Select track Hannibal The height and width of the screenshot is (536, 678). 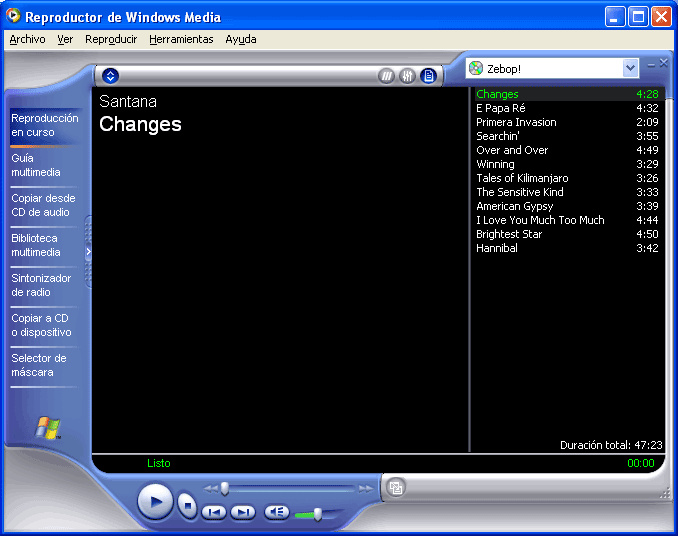(x=567, y=248)
